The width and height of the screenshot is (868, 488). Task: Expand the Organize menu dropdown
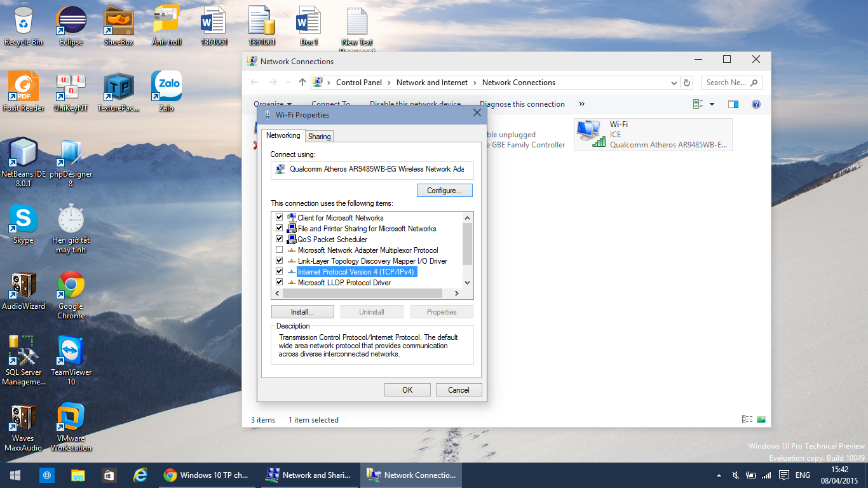(x=273, y=104)
